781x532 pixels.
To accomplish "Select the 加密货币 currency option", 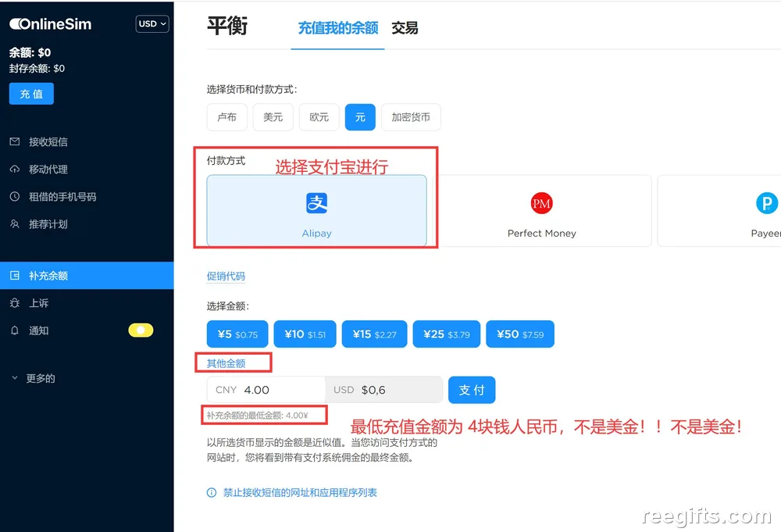I will [411, 117].
